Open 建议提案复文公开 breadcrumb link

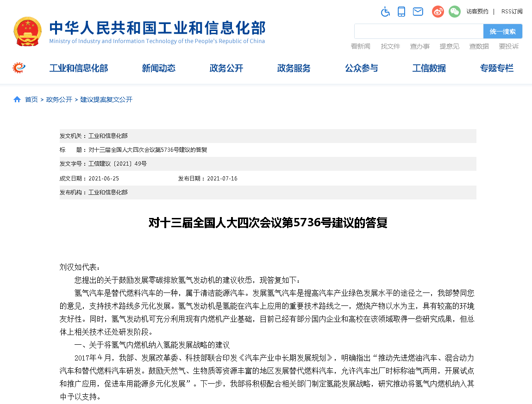coord(106,99)
